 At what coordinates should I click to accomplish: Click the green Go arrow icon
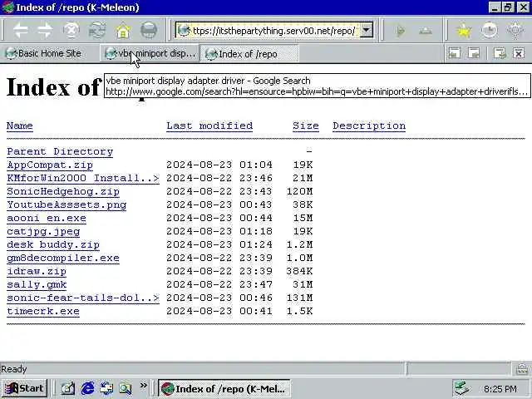click(x=401, y=32)
